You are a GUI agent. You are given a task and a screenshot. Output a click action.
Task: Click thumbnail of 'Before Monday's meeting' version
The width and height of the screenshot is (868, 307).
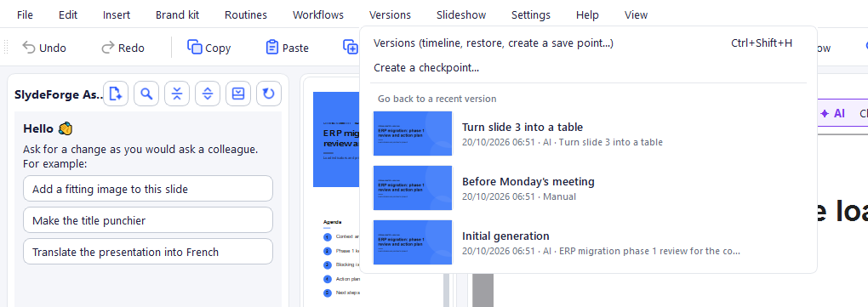point(413,188)
